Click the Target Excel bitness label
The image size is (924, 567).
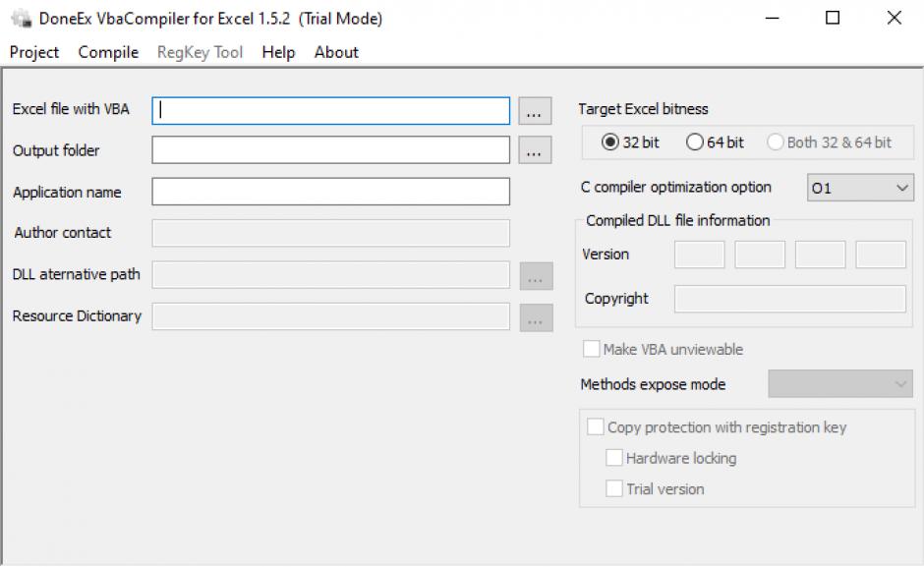click(643, 109)
